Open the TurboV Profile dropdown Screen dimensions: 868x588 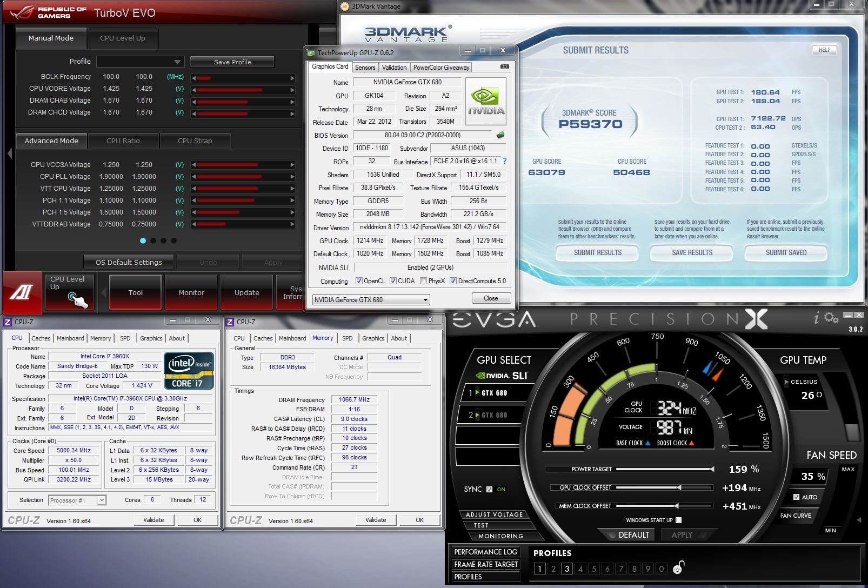pyautogui.click(x=141, y=62)
